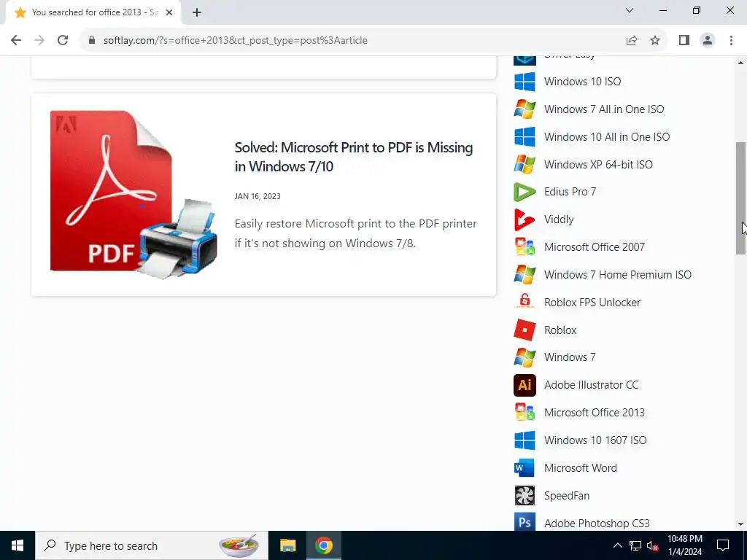The image size is (747, 560).
Task: Open the browser side panel icon
Action: (684, 41)
